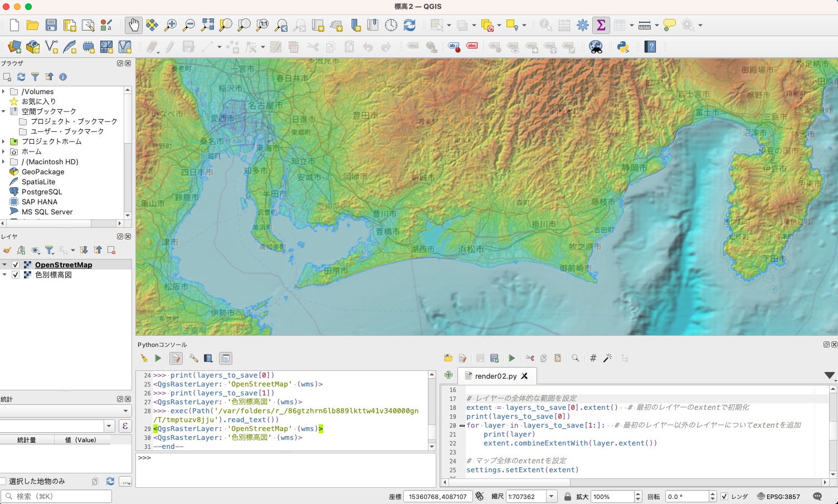Select the render02.py editor tab

click(x=495, y=376)
